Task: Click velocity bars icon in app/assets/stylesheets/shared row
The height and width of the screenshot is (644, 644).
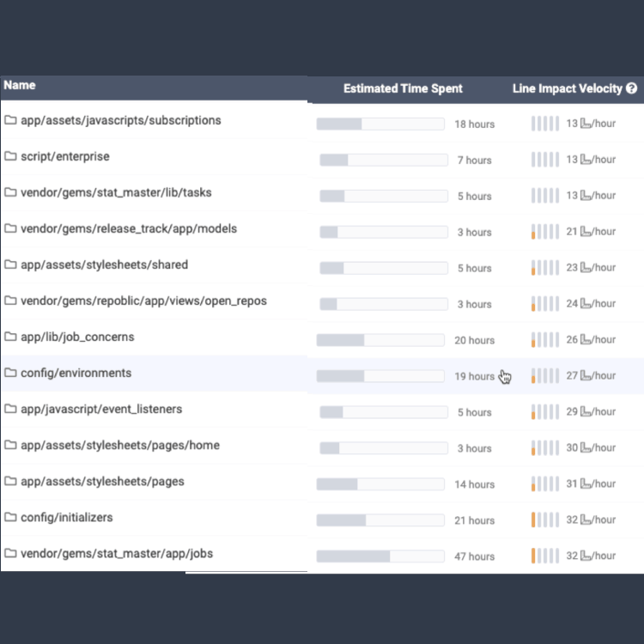Action: 544,268
